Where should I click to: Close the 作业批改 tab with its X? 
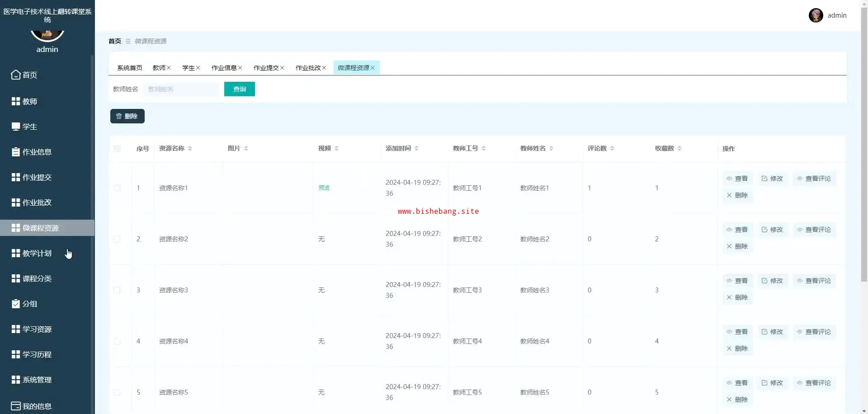coord(324,68)
